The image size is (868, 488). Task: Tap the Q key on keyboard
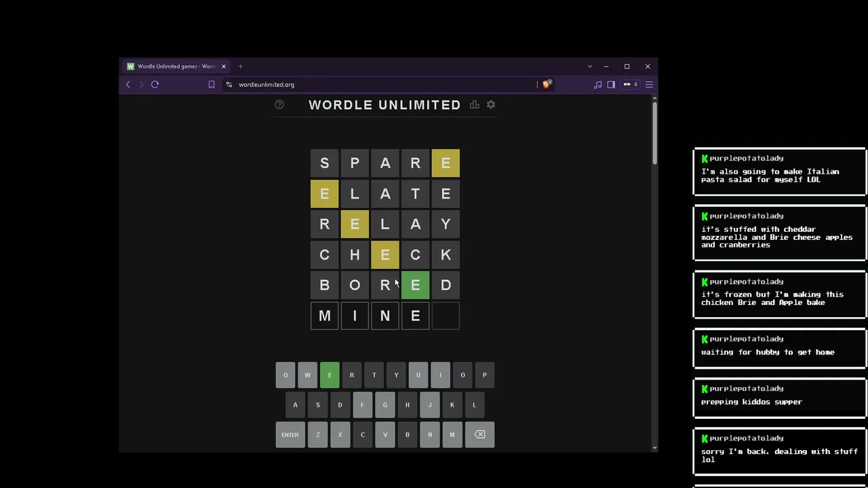(x=285, y=375)
